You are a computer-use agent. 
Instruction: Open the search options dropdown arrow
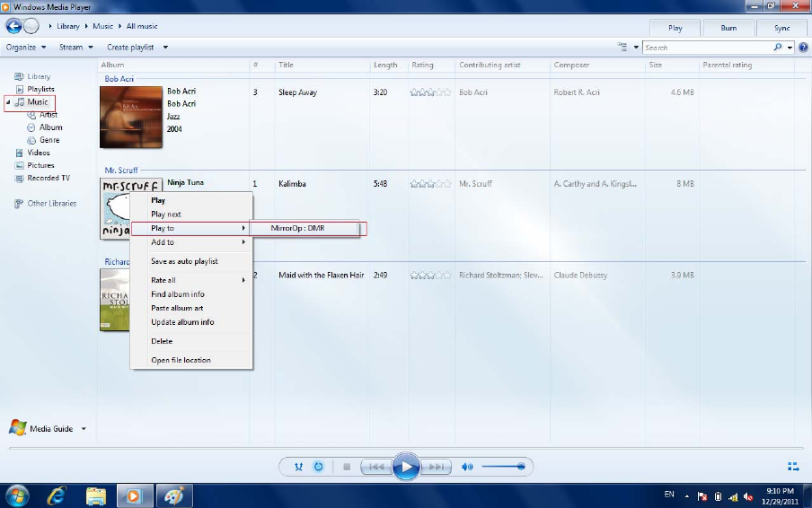[x=790, y=48]
